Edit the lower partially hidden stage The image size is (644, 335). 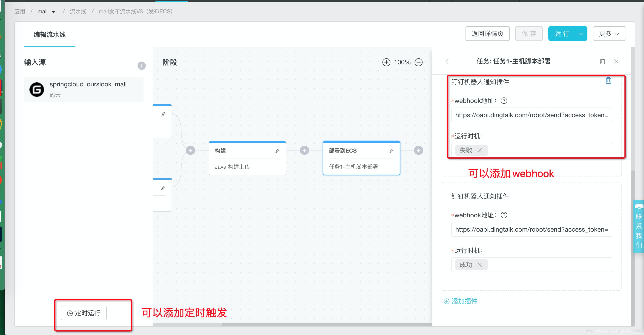tap(163, 188)
